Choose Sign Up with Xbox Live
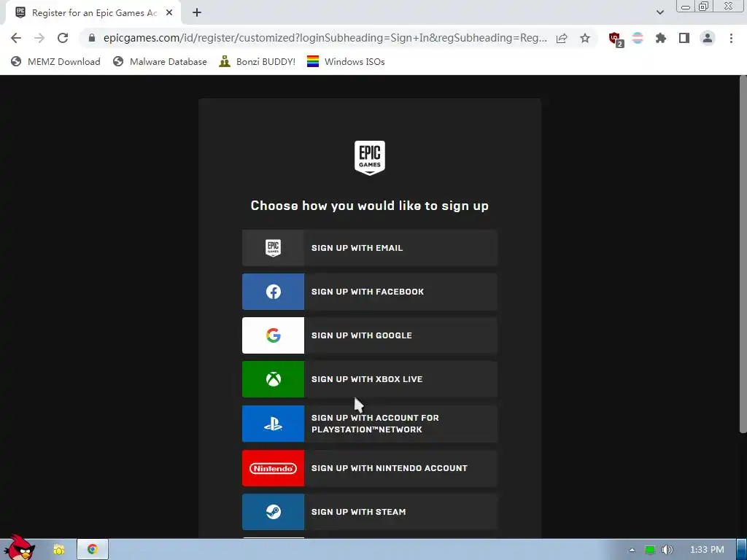The width and height of the screenshot is (747, 560). pos(370,379)
